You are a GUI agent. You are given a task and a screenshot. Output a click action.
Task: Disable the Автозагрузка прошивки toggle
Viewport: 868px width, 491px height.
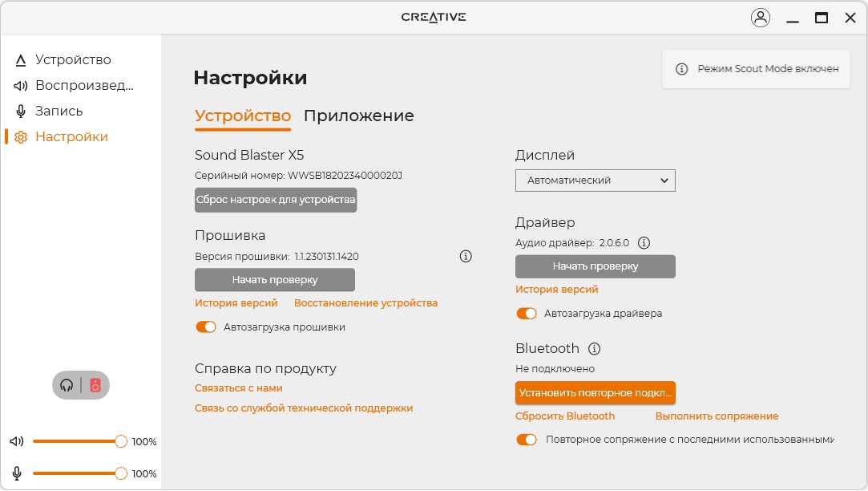pyautogui.click(x=206, y=327)
